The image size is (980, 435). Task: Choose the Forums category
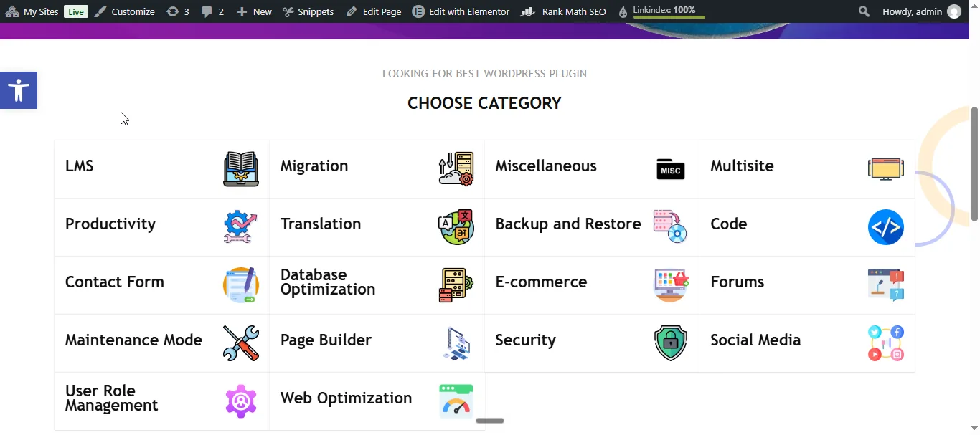coord(738,282)
